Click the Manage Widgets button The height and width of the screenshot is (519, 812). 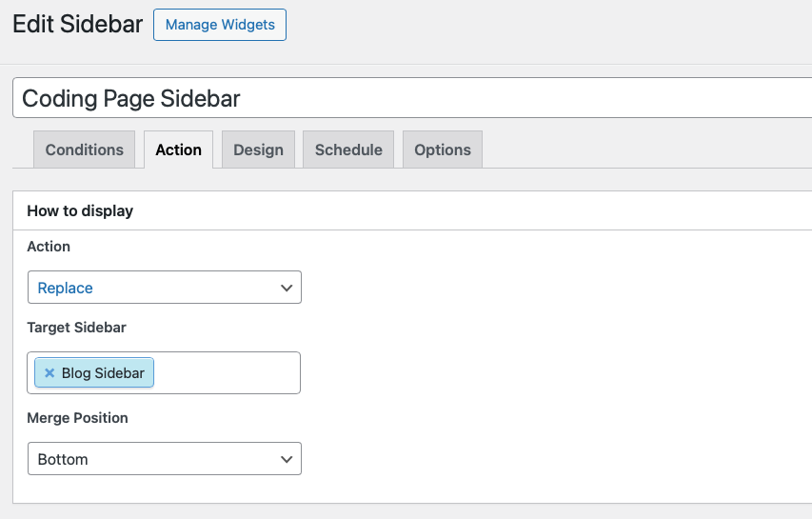coord(220,25)
